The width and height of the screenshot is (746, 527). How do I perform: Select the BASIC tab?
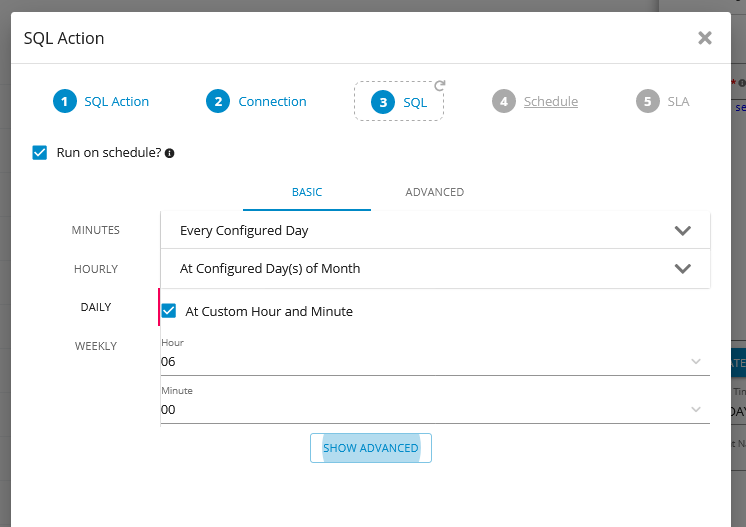click(307, 192)
